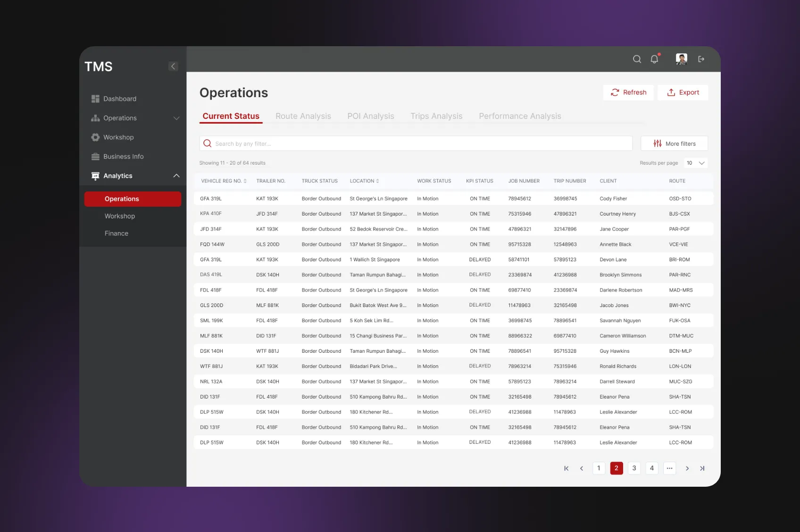This screenshot has height=532, width=800.
Task: Switch to the Route Analysis tab
Action: pos(303,116)
